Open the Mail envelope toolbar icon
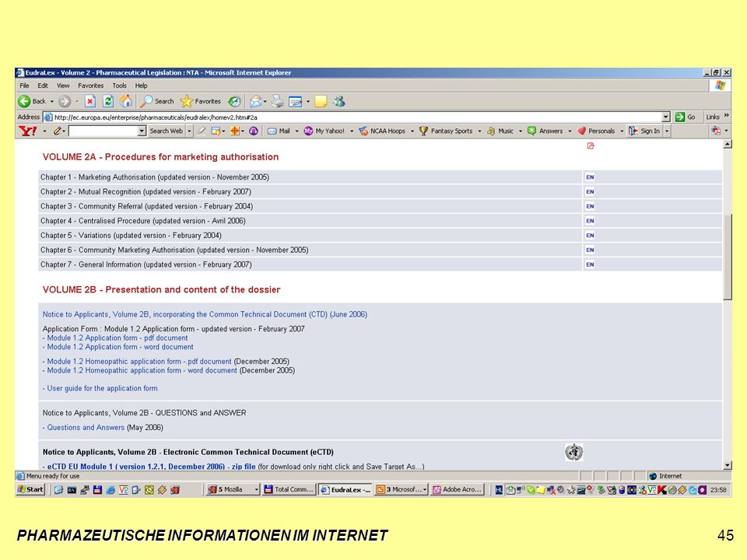This screenshot has height=560, width=747. click(x=256, y=101)
